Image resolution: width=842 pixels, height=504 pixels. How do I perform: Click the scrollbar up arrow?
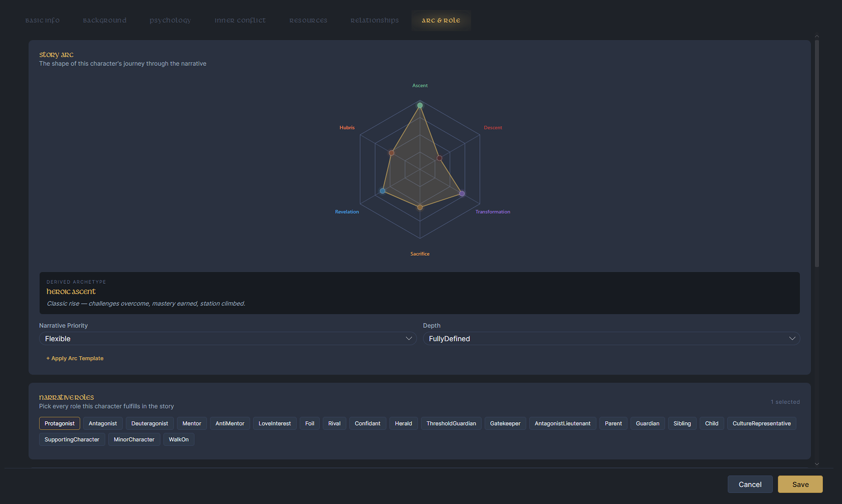(x=817, y=36)
